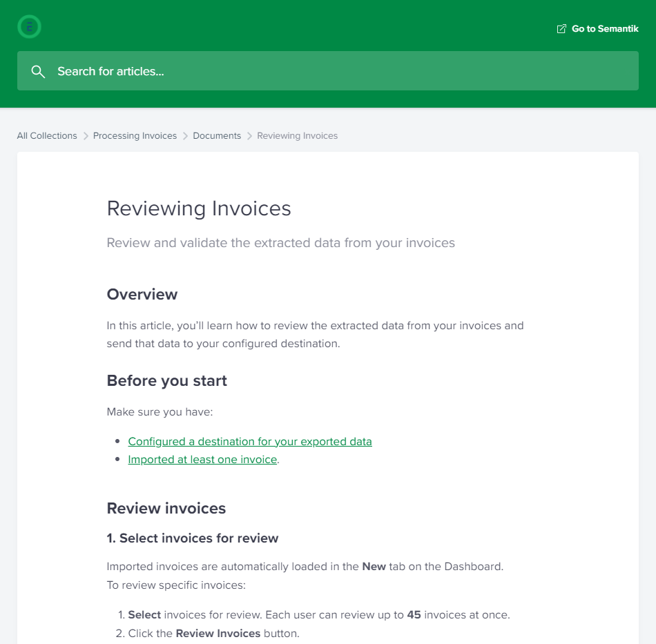Open the "Processing Invoices" breadcrumb
Image resolution: width=656 pixels, height=644 pixels.
pyautogui.click(x=135, y=135)
